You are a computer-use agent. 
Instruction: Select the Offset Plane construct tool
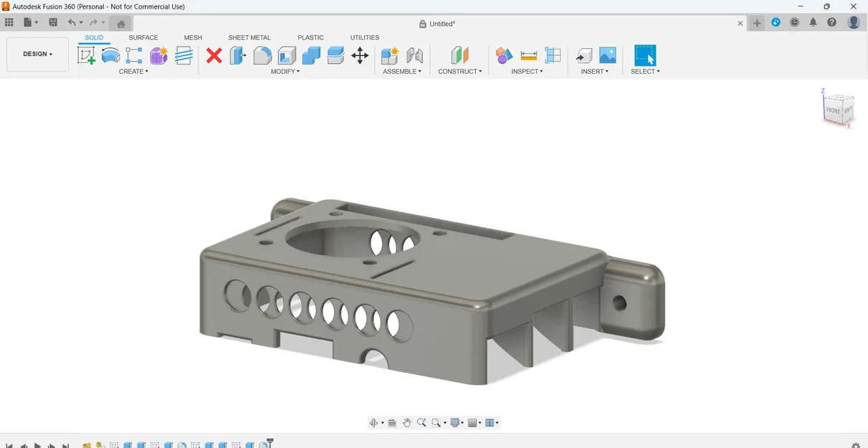459,55
